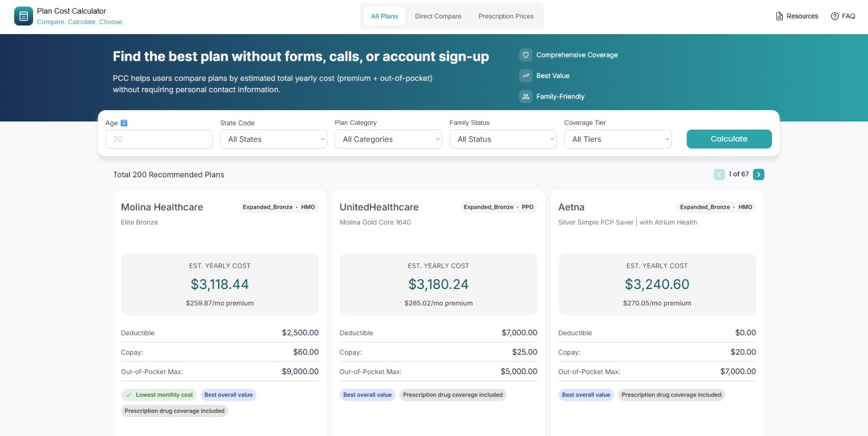Click the $25.00 copay value
The width and height of the screenshot is (868, 436).
click(x=525, y=352)
